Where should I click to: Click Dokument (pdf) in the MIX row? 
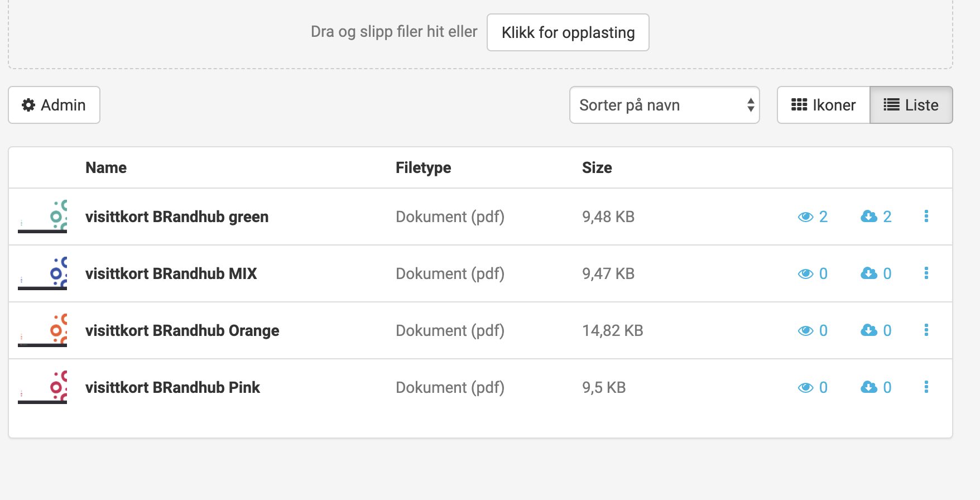point(450,273)
